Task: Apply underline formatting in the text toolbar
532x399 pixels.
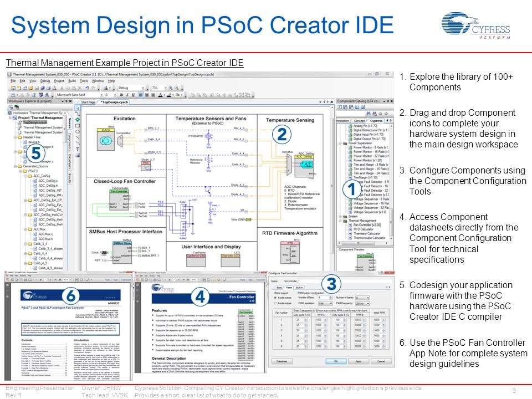Action: (x=133, y=95)
